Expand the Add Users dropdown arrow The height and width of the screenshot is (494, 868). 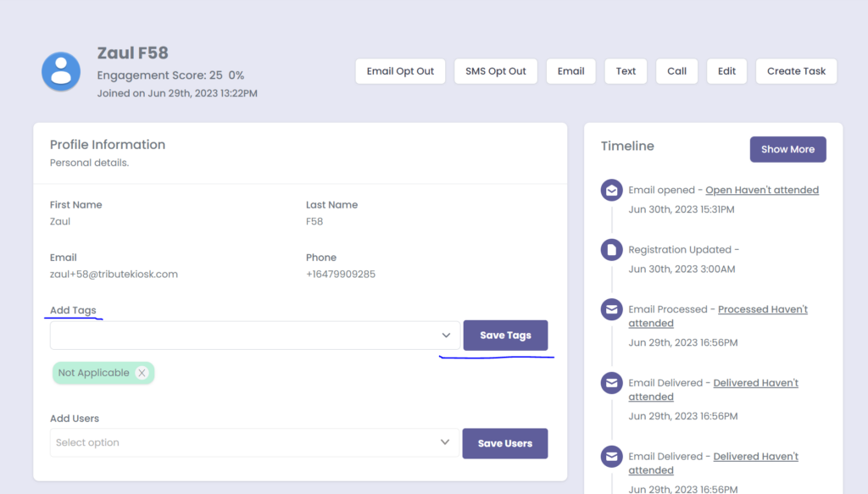point(445,442)
